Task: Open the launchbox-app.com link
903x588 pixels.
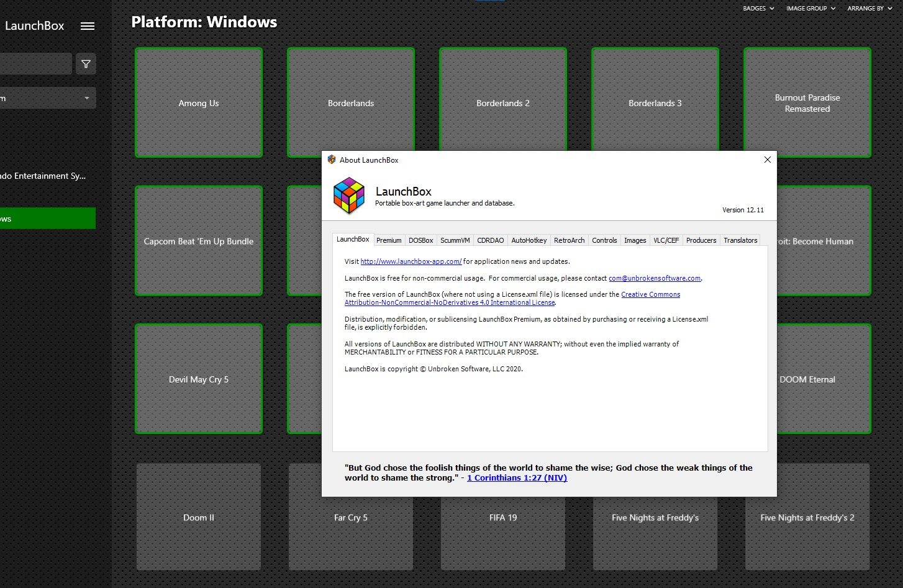Action: coord(411,261)
